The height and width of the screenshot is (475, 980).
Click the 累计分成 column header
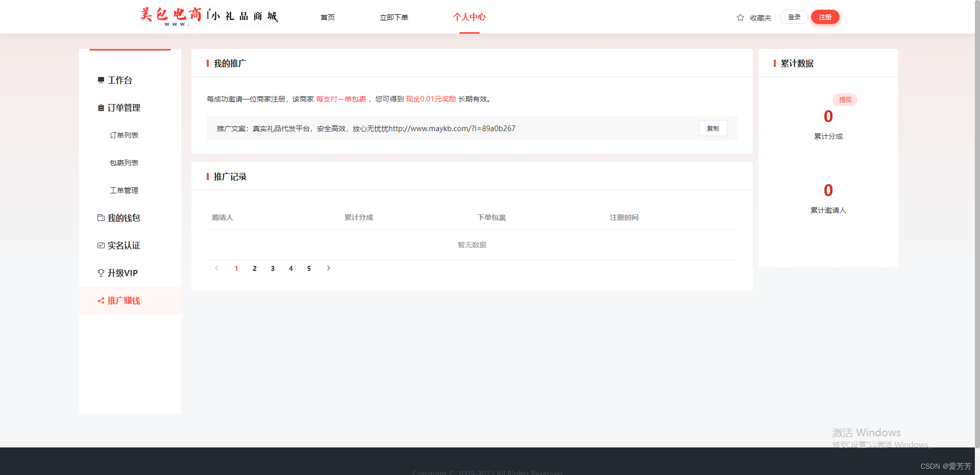pyautogui.click(x=359, y=217)
